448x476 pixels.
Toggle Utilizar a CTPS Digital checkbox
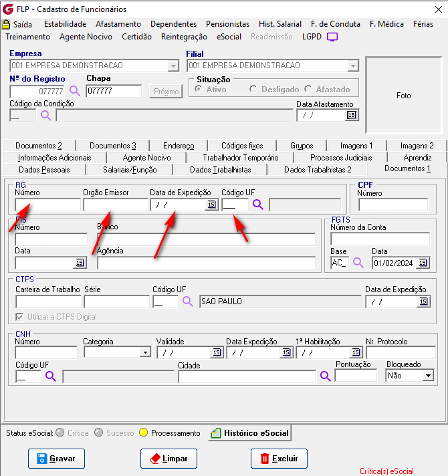tap(19, 317)
